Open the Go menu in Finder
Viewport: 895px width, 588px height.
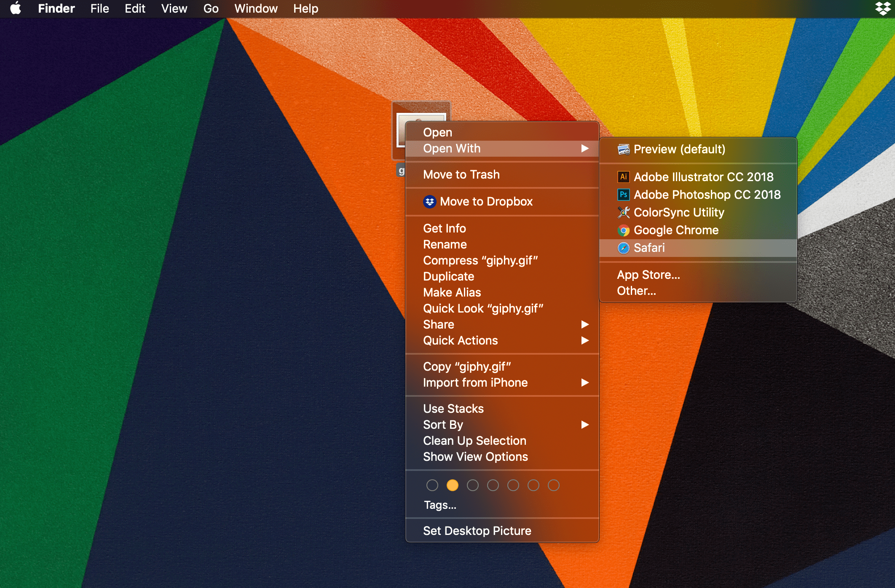tap(210, 8)
